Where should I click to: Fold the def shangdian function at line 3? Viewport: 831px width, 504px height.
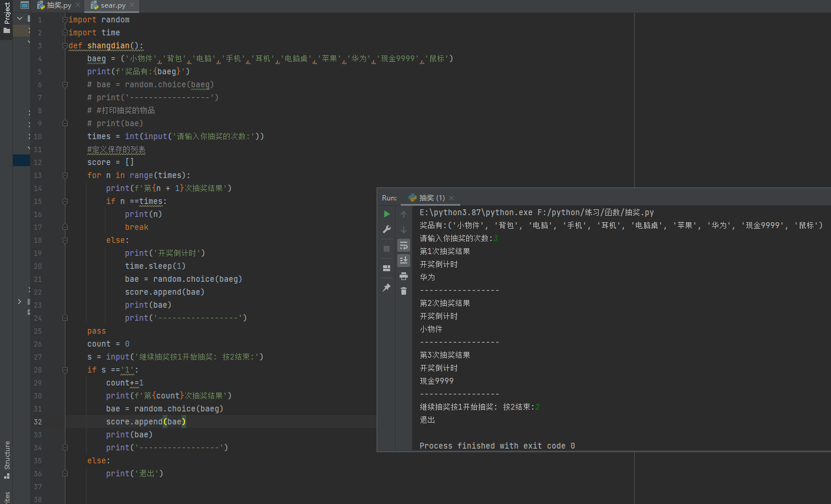click(65, 45)
